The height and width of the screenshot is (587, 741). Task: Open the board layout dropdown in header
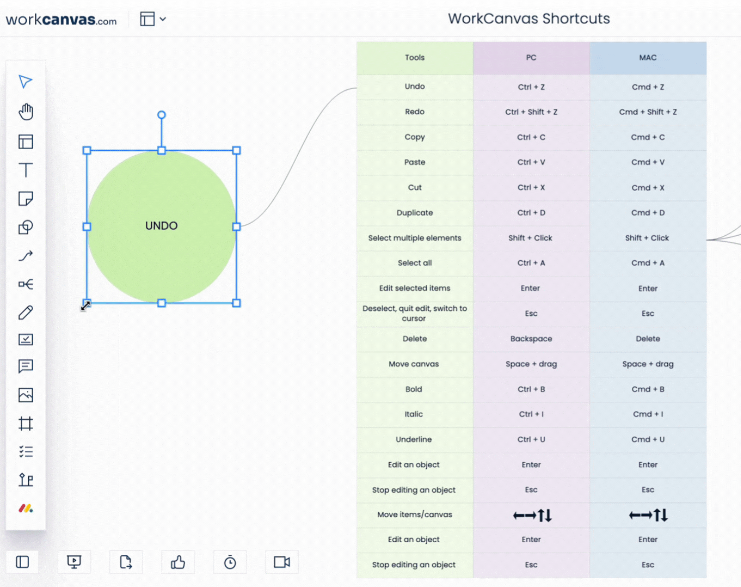[x=153, y=19]
